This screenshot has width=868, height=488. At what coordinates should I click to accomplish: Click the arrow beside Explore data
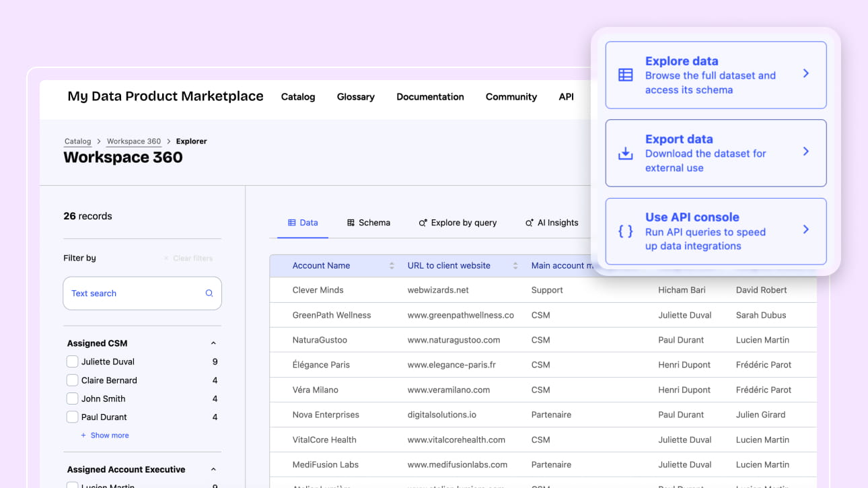tap(806, 73)
